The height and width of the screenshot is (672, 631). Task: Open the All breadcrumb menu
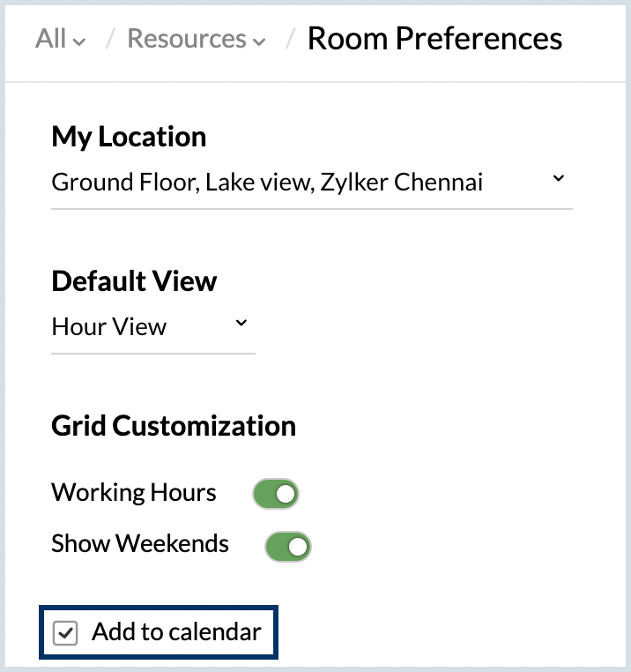[x=52, y=39]
